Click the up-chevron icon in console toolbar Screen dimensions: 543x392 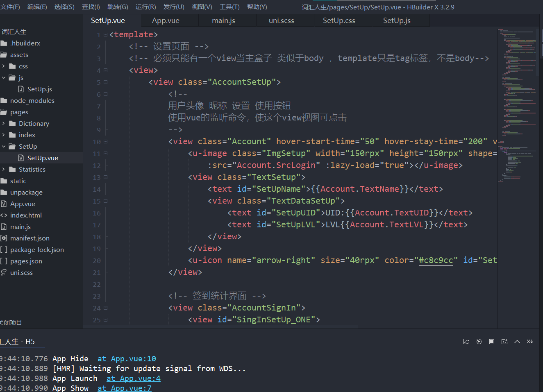tap(517, 342)
